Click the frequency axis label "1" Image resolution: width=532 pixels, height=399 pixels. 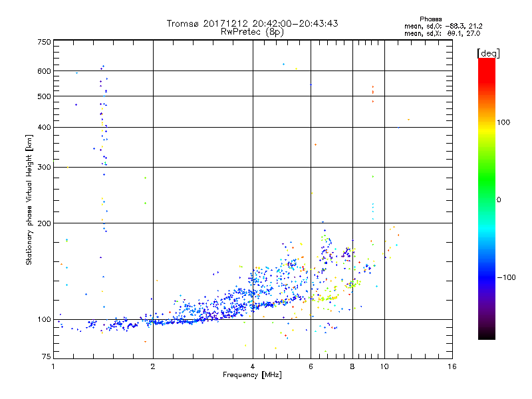pos(53,366)
